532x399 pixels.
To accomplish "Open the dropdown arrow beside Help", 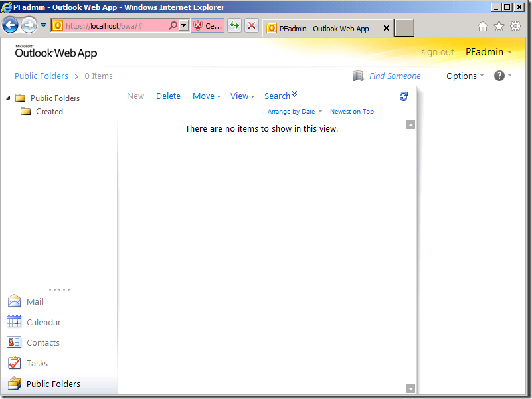I will click(509, 76).
